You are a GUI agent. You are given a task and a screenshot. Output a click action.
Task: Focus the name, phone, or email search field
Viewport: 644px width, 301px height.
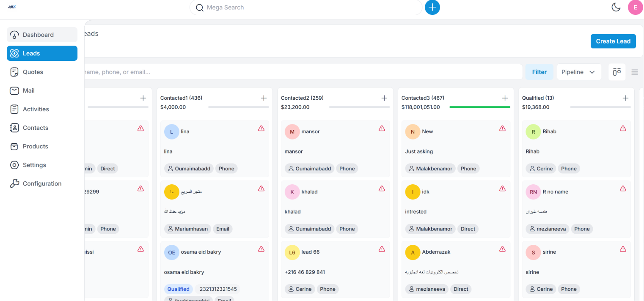coord(303,72)
